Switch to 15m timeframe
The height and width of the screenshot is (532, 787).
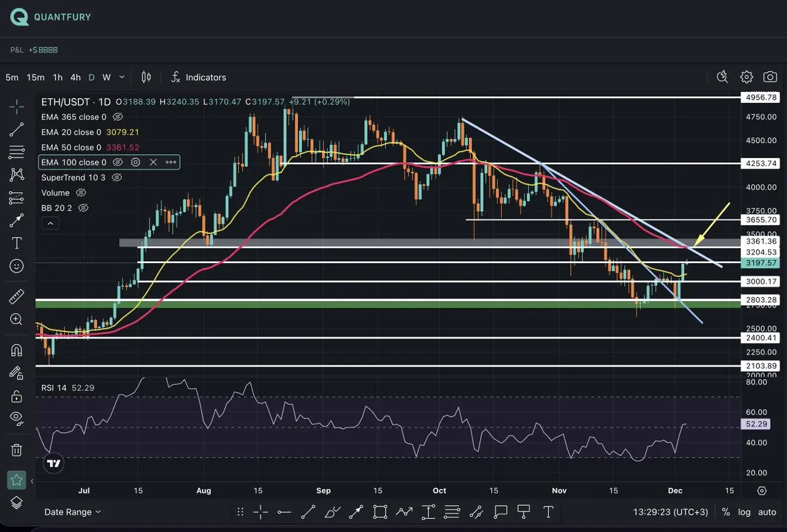(35, 77)
